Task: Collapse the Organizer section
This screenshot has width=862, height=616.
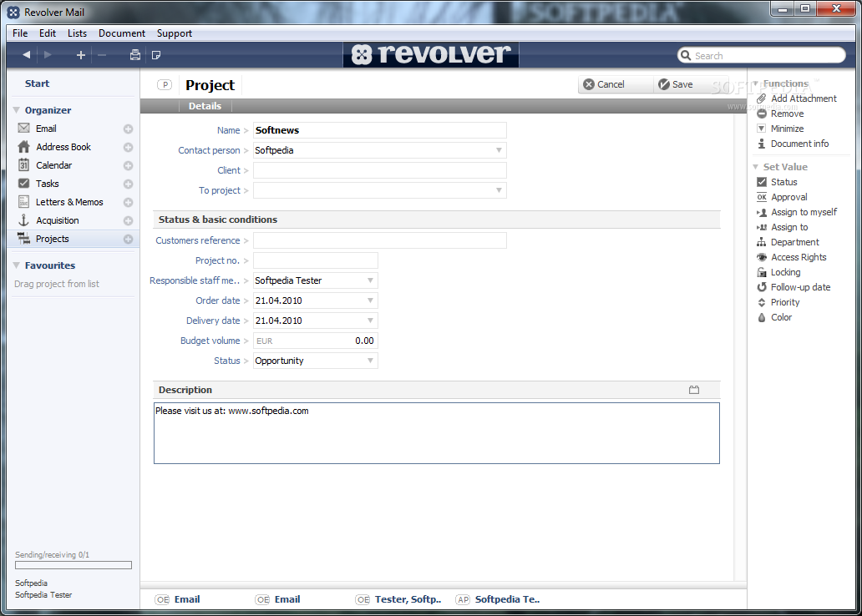Action: [17, 110]
